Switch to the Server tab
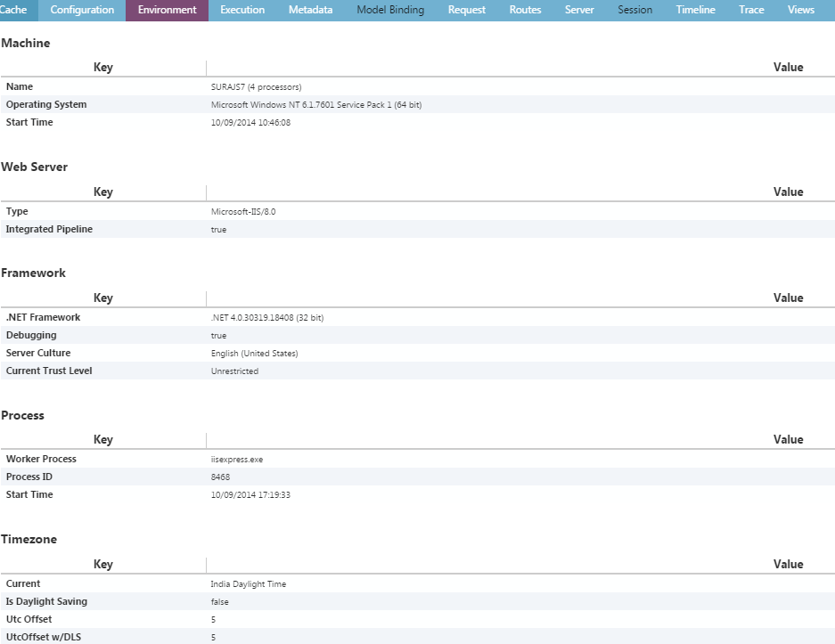The width and height of the screenshot is (835, 644). tap(579, 10)
